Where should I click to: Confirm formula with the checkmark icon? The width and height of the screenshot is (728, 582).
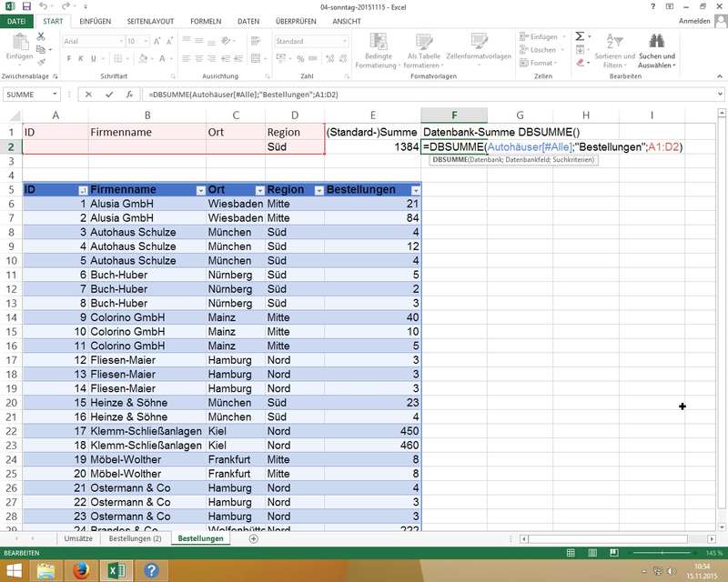point(109,94)
